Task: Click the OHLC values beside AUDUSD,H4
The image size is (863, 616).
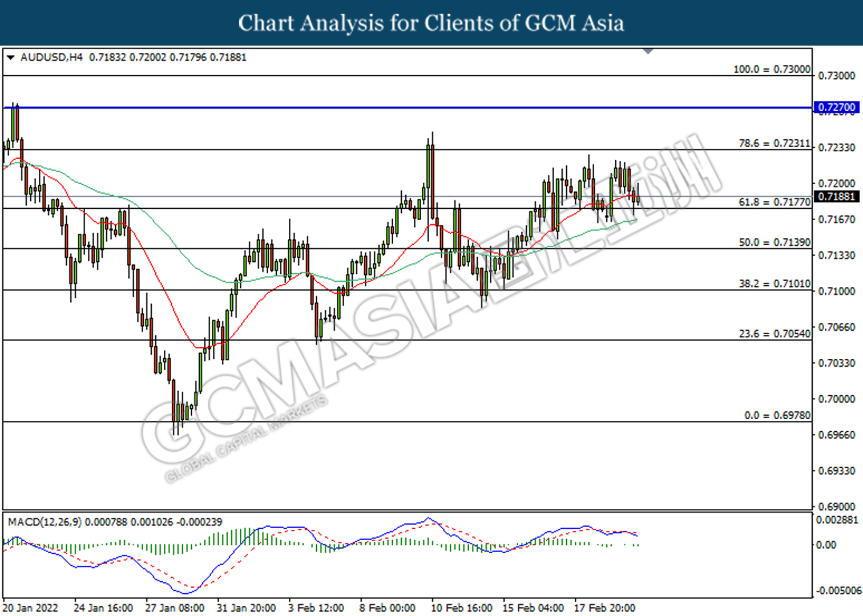Action: click(168, 58)
